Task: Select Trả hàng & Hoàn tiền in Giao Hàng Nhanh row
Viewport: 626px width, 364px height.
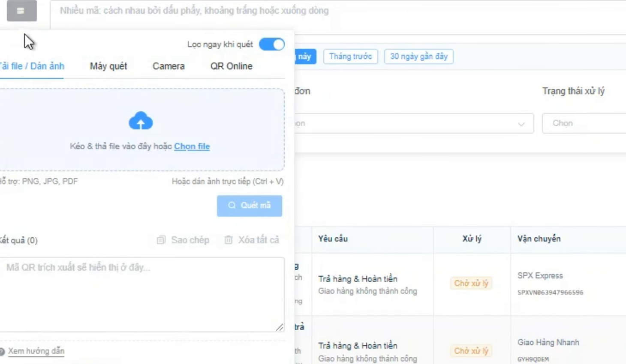Action: tap(358, 346)
